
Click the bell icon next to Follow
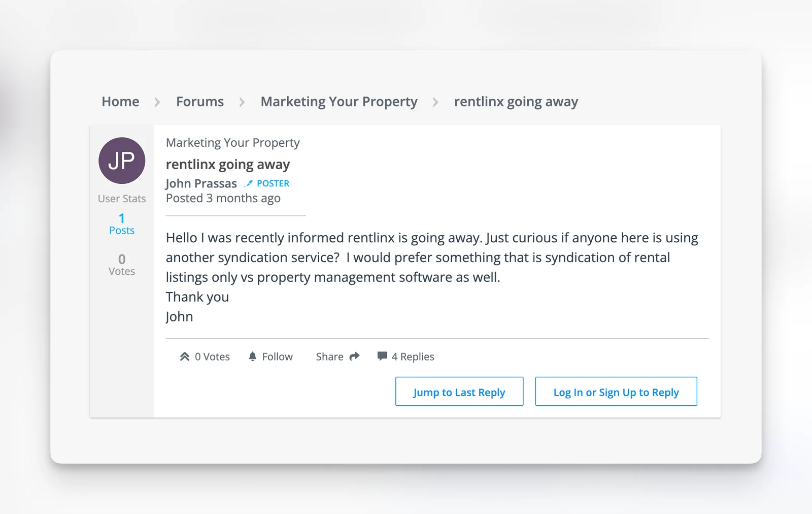[252, 356]
